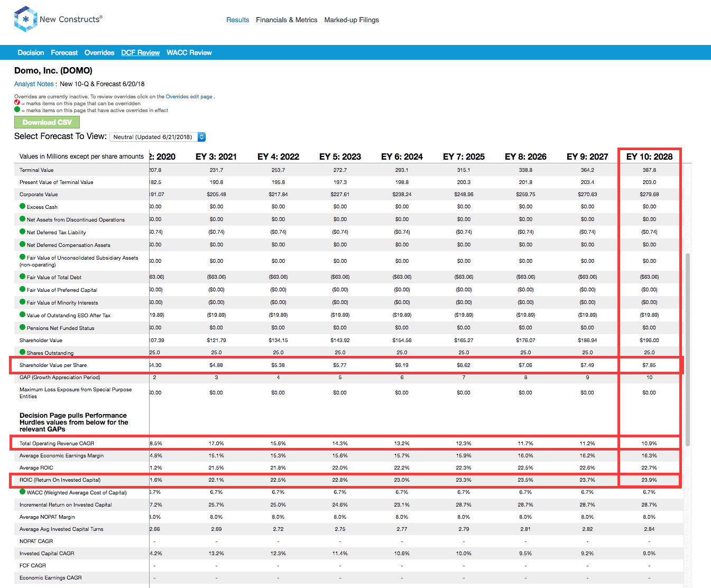The height and width of the screenshot is (588, 711).
Task: Click green dot beside Net Assets from Discontinued Operations
Action: 23,219
